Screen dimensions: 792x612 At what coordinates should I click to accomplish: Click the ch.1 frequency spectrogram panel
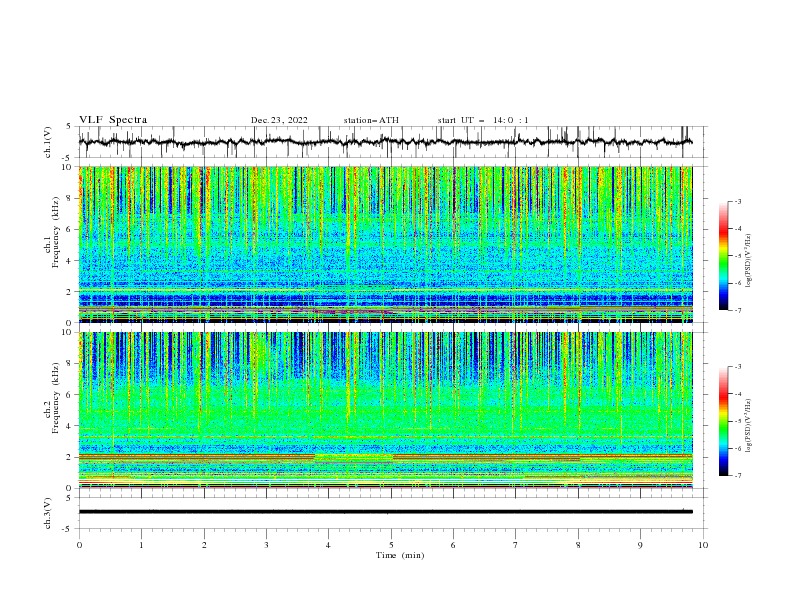[x=386, y=244]
